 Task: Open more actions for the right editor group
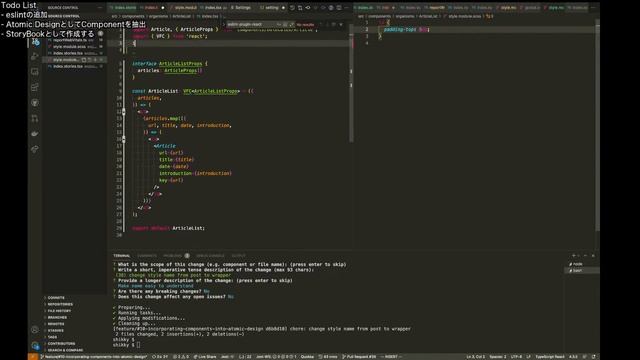click(x=593, y=8)
